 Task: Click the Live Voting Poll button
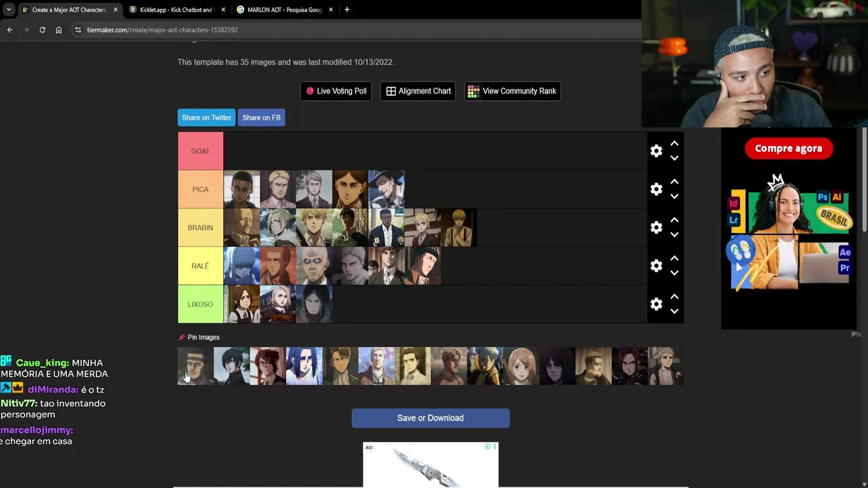(x=336, y=91)
